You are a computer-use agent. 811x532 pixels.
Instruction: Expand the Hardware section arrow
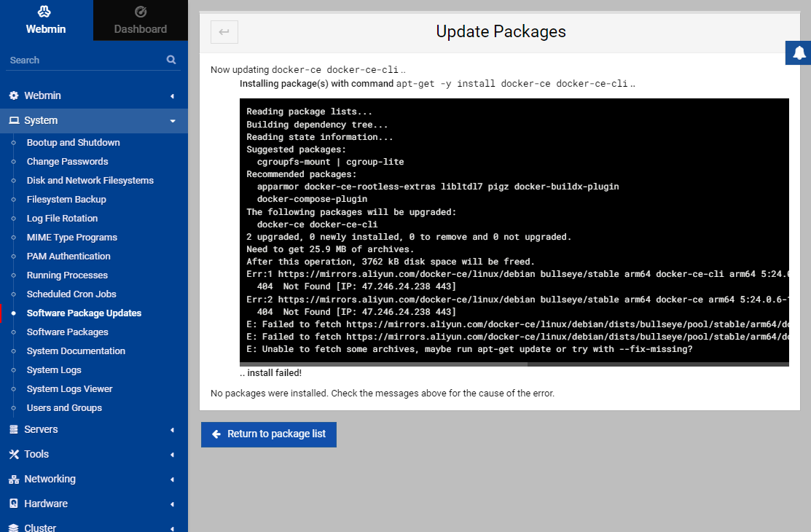172,504
